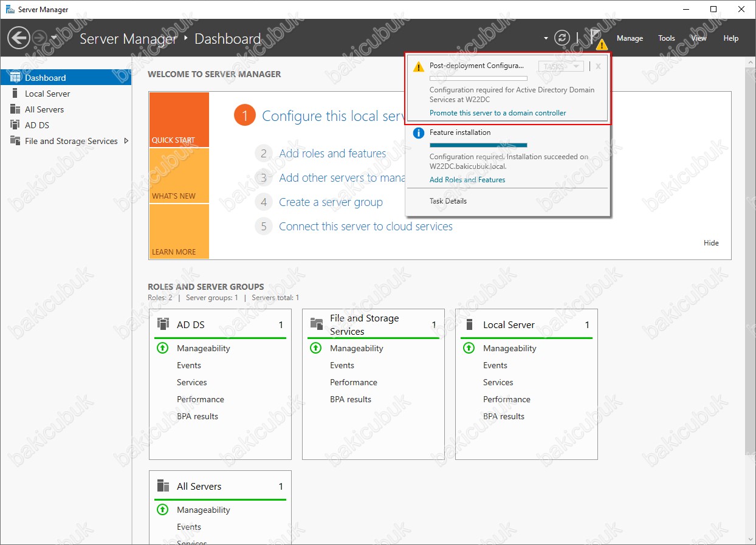Open Events in File and Storage Services tile
Screen dimensions: 756x545
(x=342, y=365)
